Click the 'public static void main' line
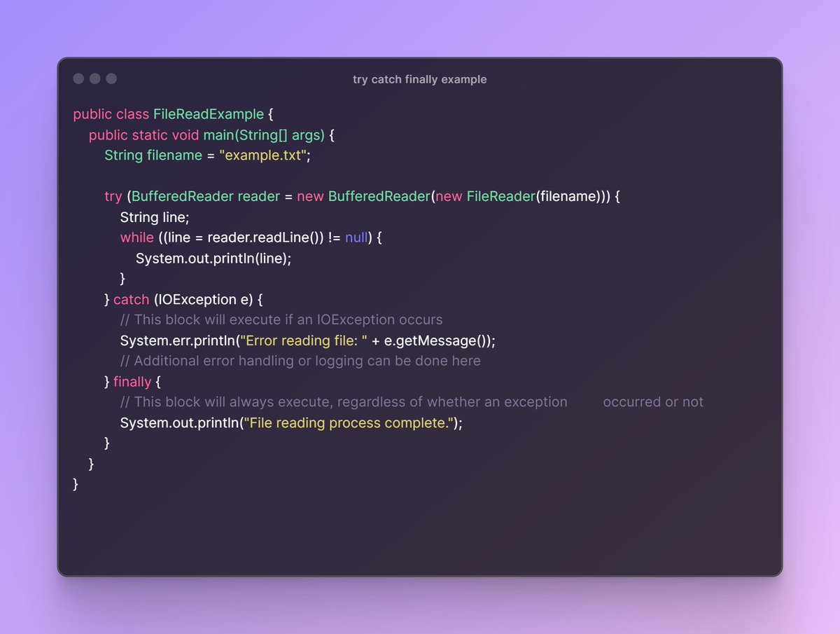Screen dimensions: 840x634 click(211, 135)
